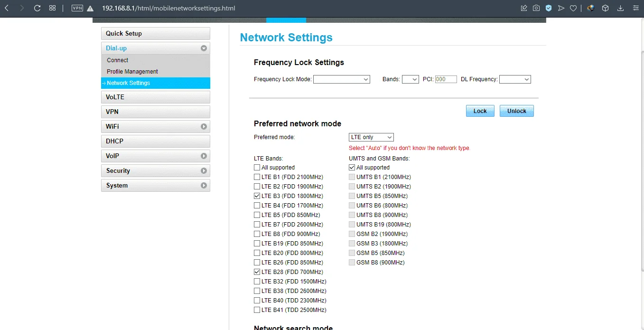
Task: Click Frequency Lock Settings heading text
Action: tap(299, 63)
